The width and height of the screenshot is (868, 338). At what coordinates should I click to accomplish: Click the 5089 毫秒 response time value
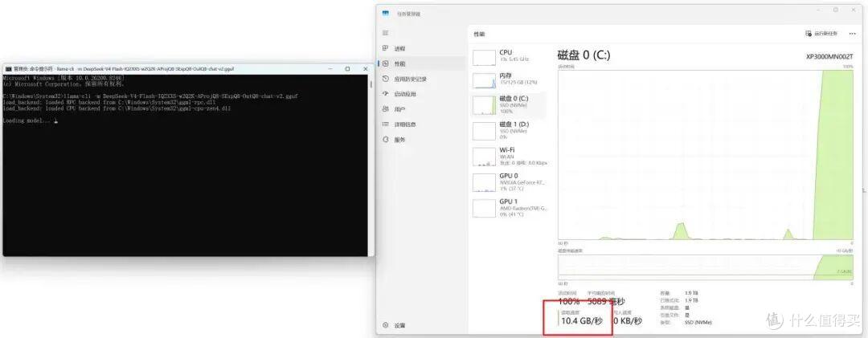pos(604,302)
